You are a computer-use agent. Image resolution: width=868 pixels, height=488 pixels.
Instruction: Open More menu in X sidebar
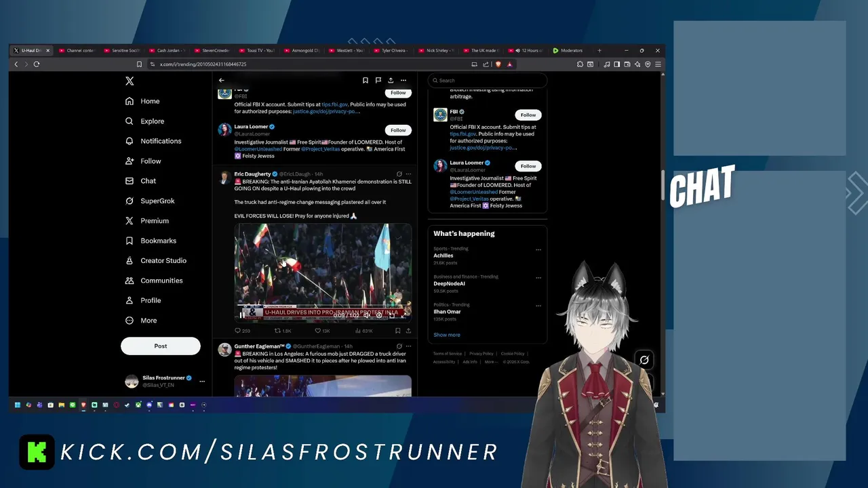tap(141, 321)
